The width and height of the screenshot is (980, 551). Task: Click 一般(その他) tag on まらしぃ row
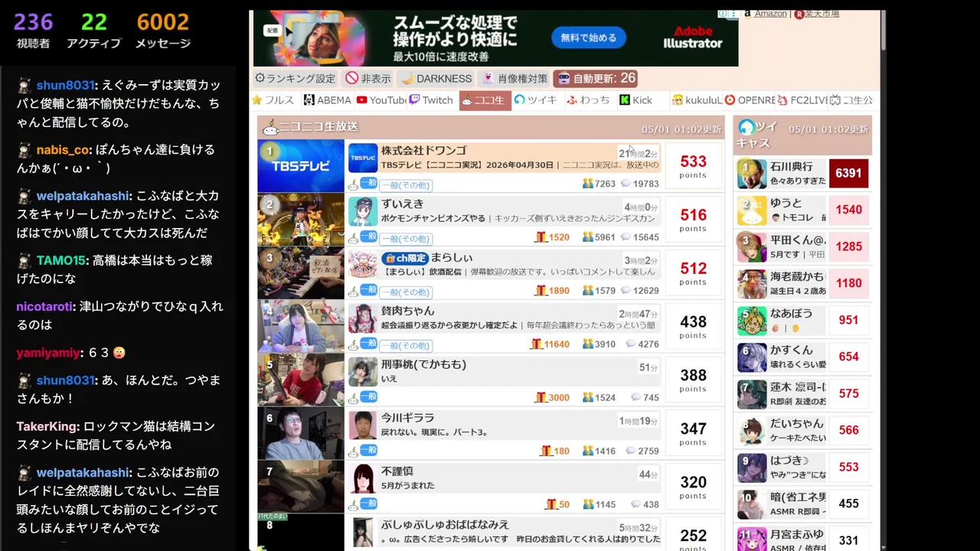click(406, 292)
